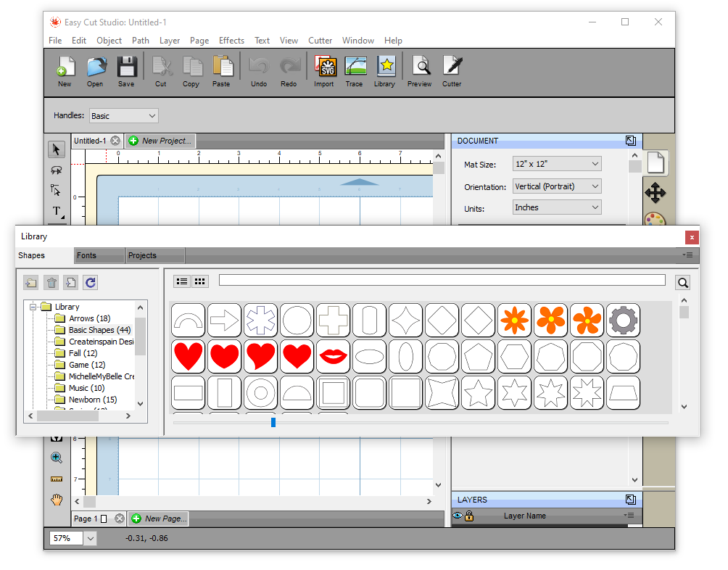Search shapes with the magnifier button

pyautogui.click(x=682, y=281)
